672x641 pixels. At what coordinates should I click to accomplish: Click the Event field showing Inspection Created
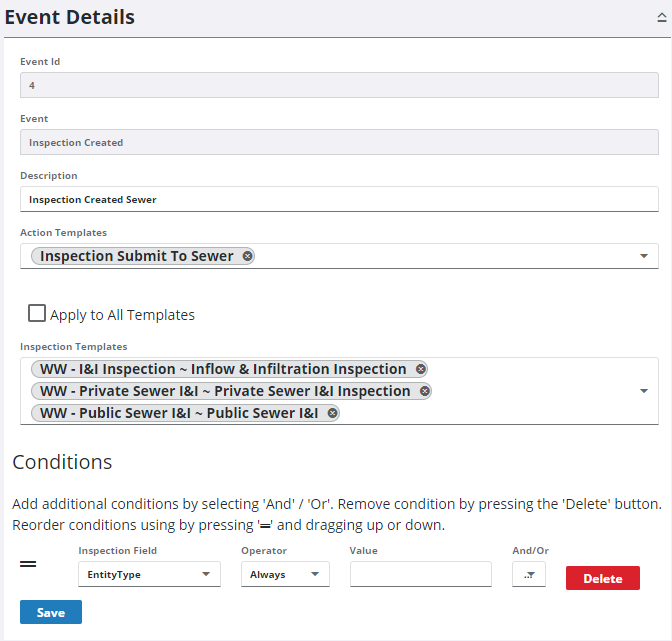point(339,142)
